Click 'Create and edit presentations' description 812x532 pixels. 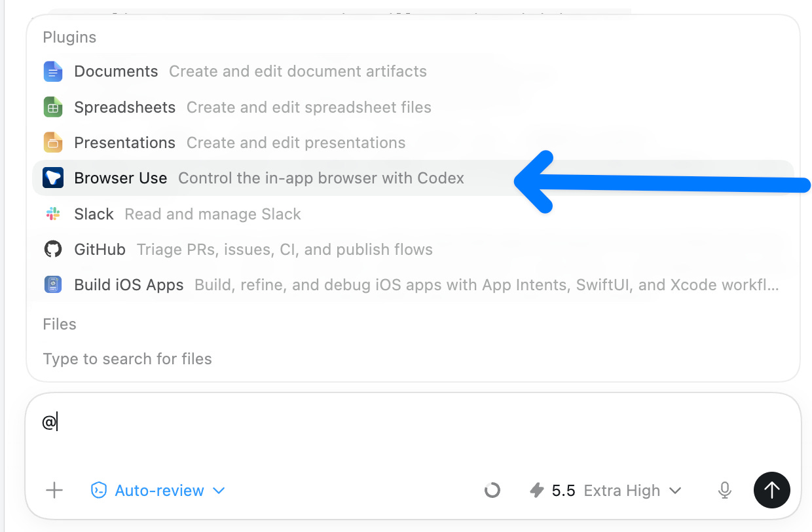click(296, 142)
